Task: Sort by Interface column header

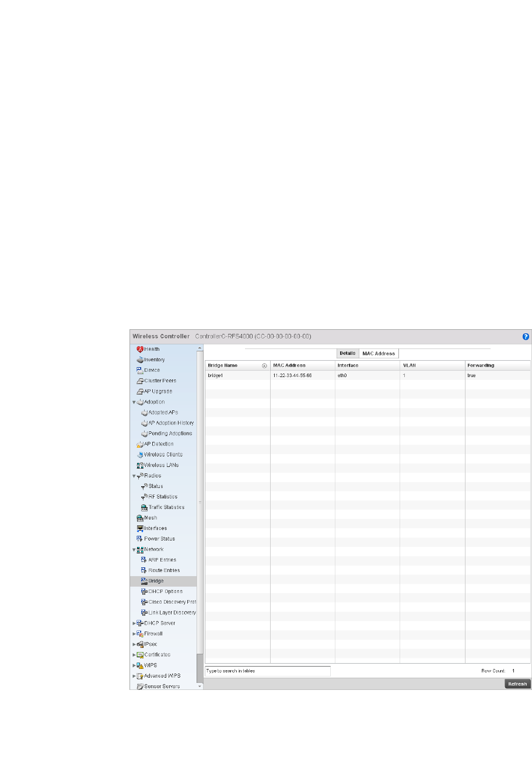Action: (367, 365)
